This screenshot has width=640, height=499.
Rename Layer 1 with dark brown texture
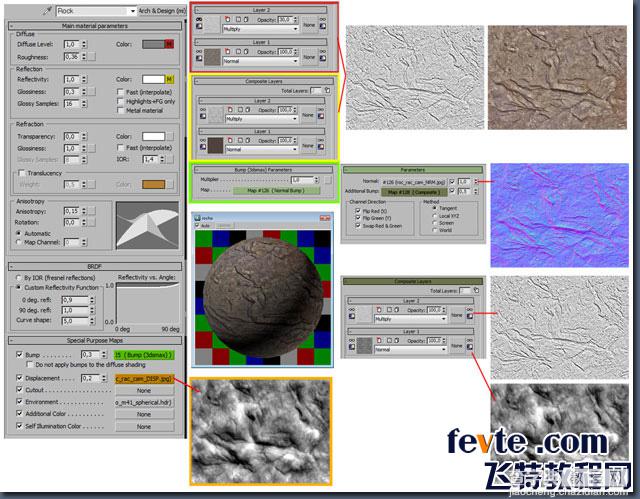click(240, 140)
